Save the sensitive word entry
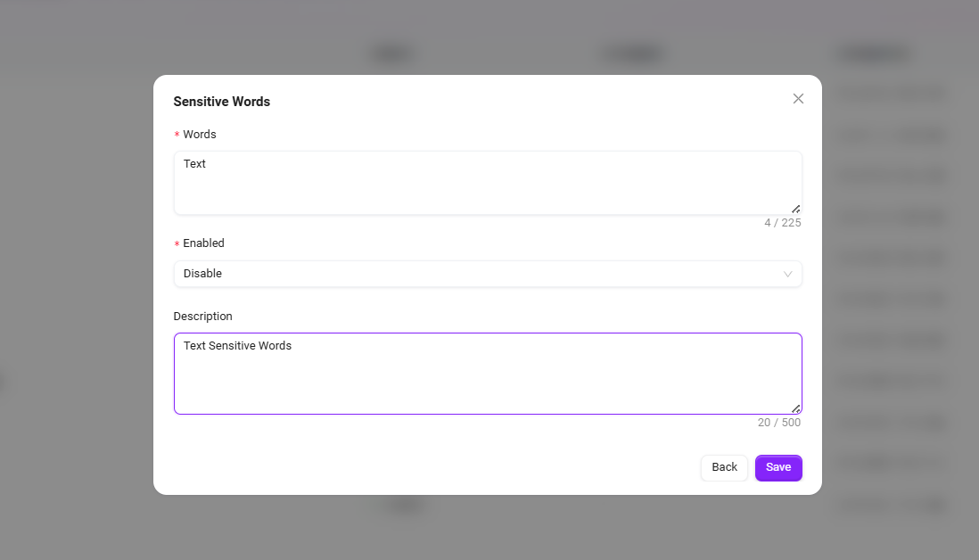Screen dimensions: 979x560 (x=777, y=467)
